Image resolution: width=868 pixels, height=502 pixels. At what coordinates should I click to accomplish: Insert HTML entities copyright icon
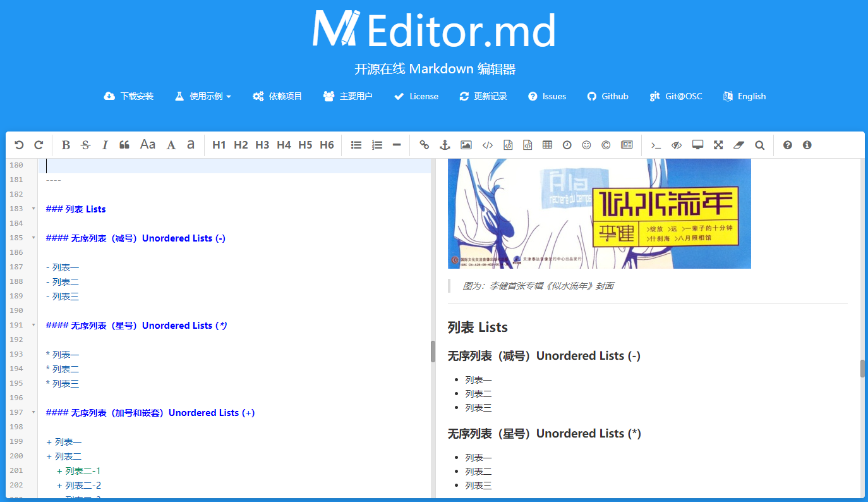pos(606,145)
